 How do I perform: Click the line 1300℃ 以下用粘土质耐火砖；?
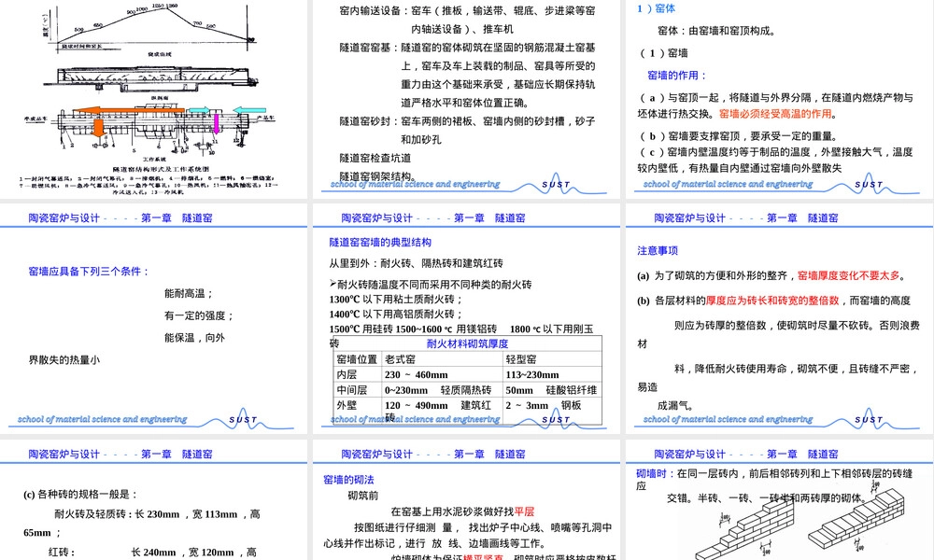(x=396, y=300)
